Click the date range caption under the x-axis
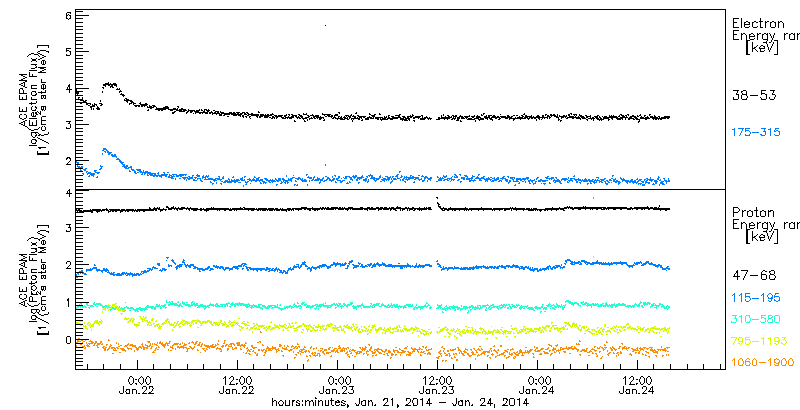 click(x=399, y=402)
